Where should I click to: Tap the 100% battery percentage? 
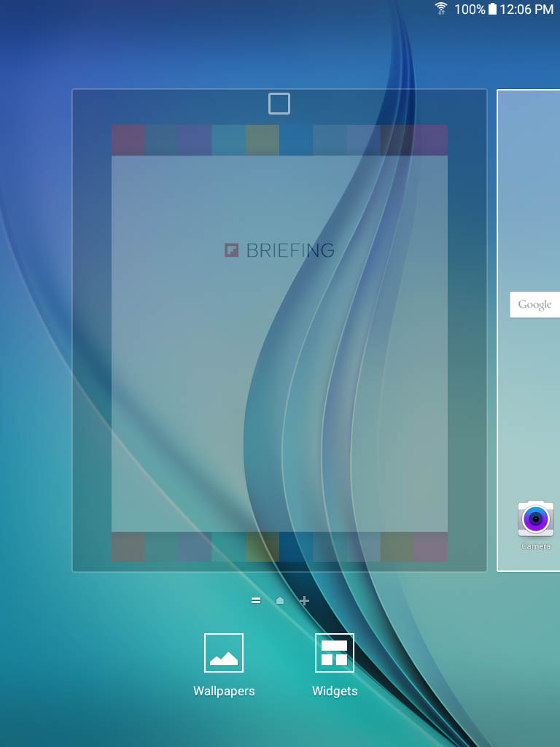click(470, 9)
